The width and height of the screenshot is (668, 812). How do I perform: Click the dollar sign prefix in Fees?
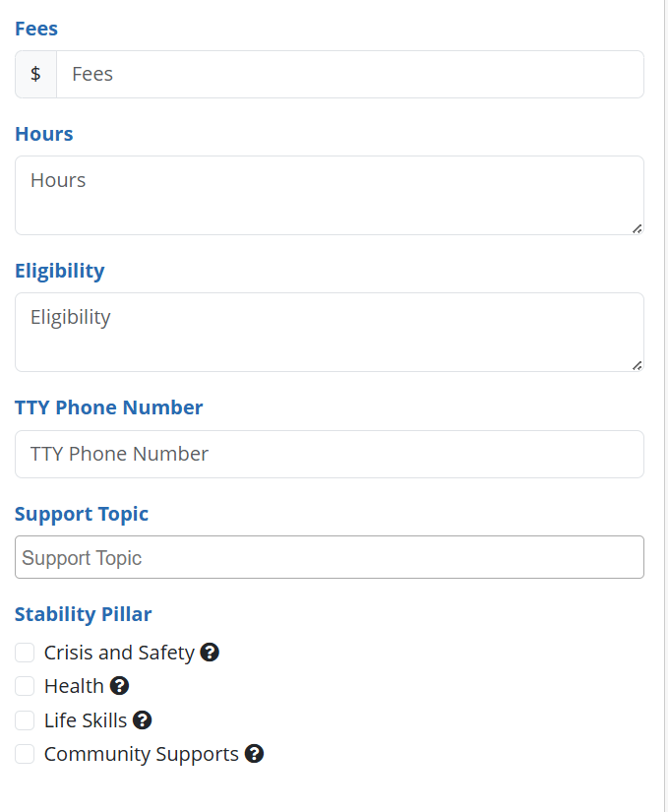coord(35,75)
